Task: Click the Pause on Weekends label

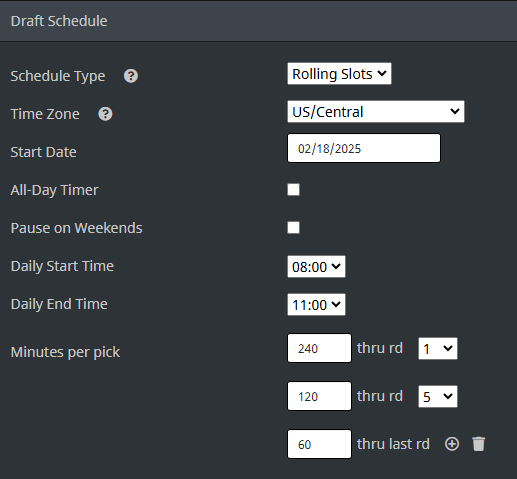Action: click(x=76, y=228)
